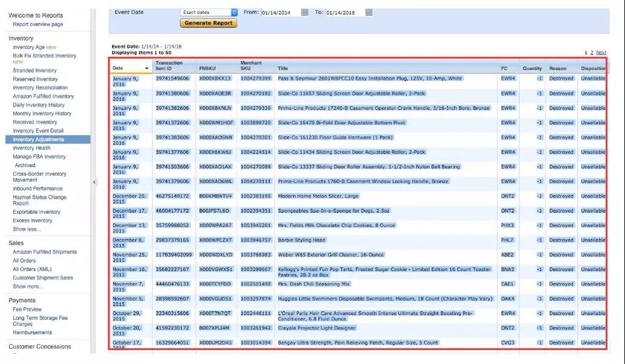Select the Modern Home Melon Slicer title
625x364 pixels.
319,196
